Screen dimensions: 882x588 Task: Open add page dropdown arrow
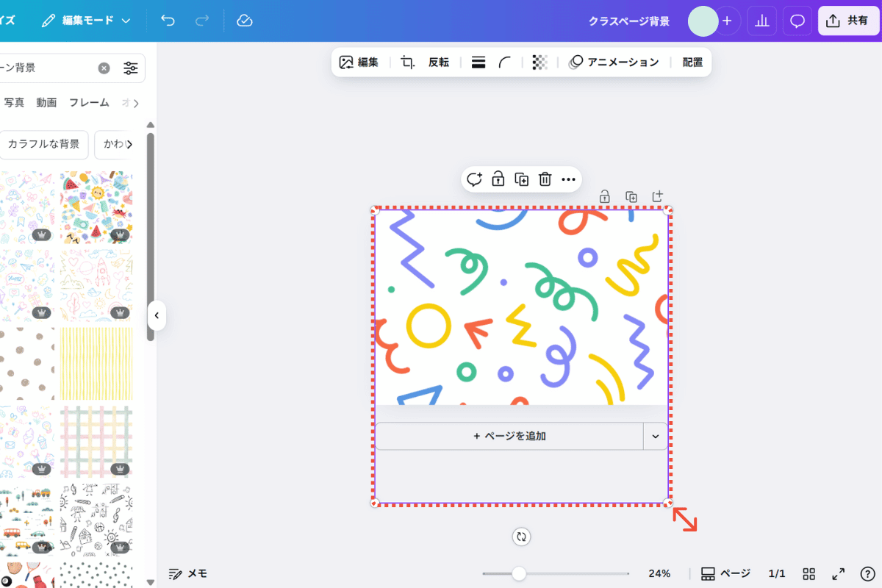click(x=656, y=436)
